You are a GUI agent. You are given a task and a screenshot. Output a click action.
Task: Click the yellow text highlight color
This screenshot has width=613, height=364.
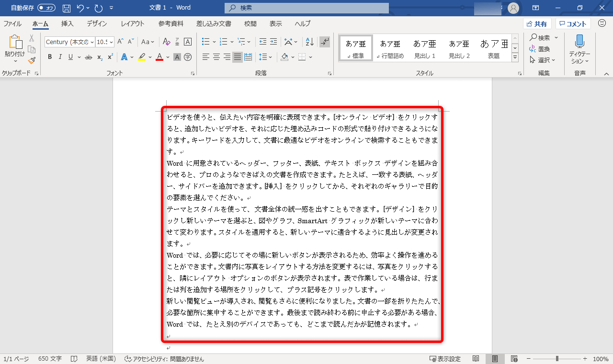pos(142,57)
